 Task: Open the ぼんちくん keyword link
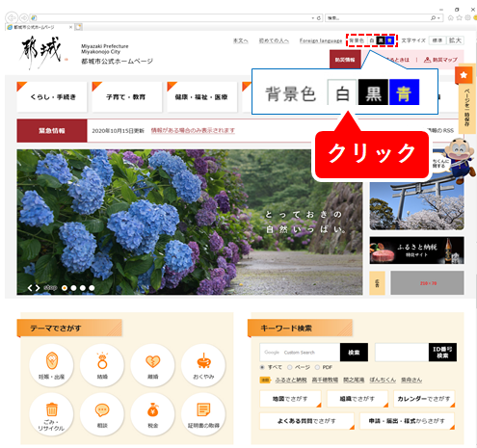pos(383,380)
